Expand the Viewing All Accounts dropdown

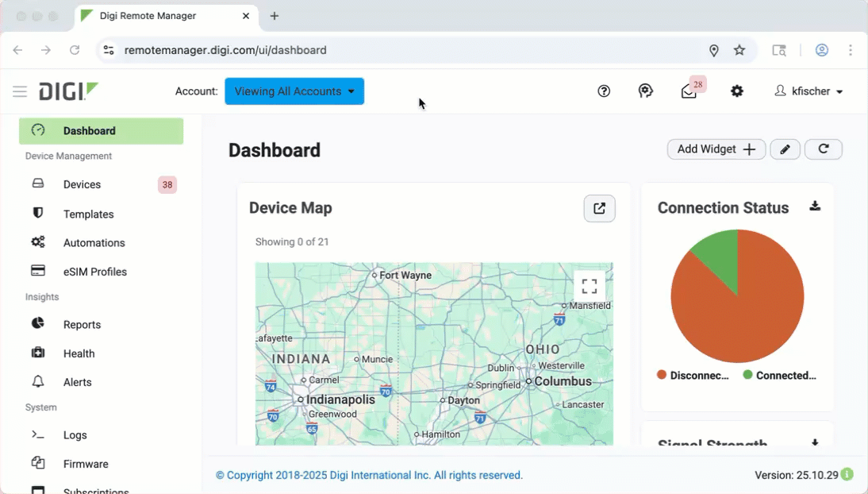294,91
